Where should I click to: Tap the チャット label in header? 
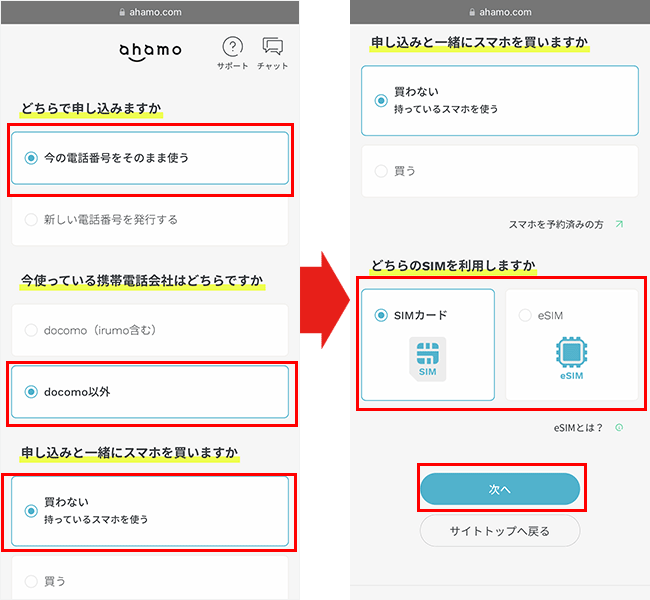[x=272, y=66]
